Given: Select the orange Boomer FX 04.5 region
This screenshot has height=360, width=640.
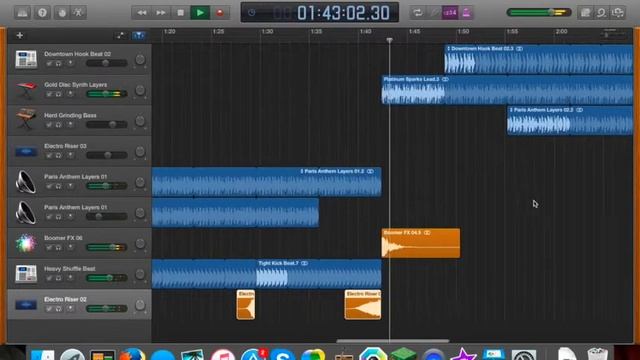Looking at the screenshot, I should click(x=420, y=243).
